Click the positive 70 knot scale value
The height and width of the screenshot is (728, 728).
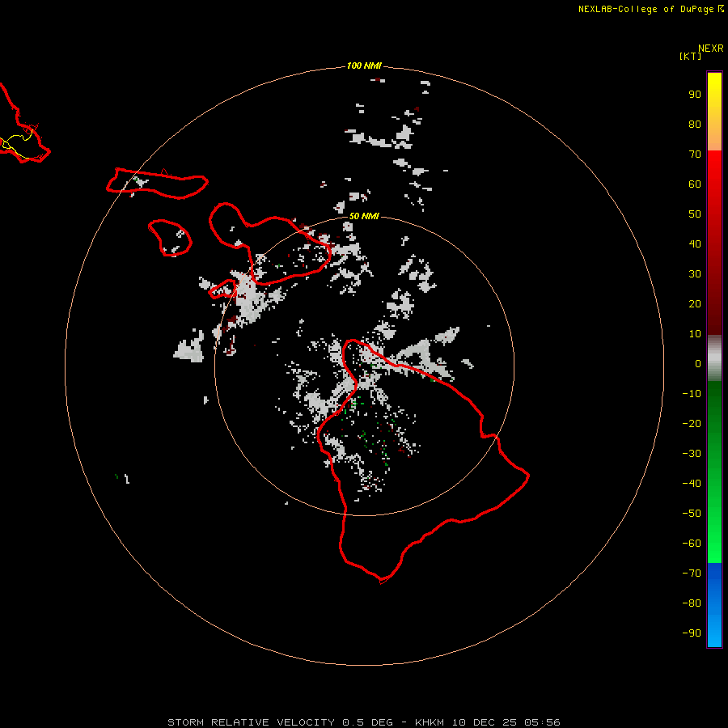tap(695, 154)
